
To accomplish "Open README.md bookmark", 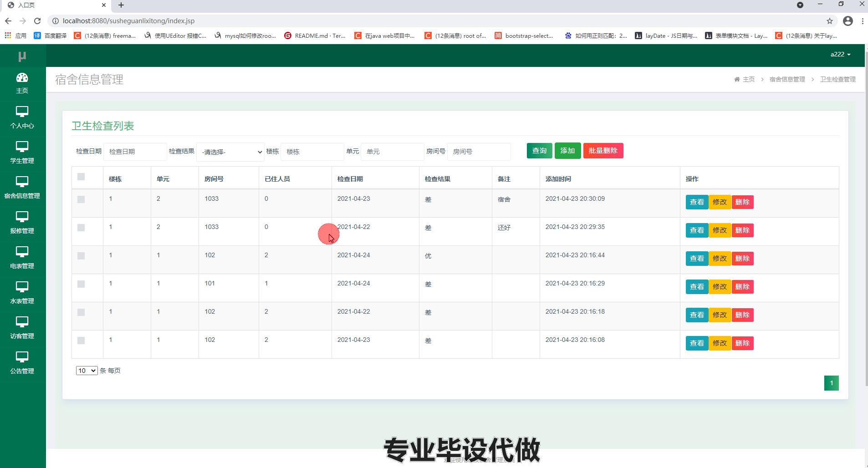I will (x=315, y=36).
